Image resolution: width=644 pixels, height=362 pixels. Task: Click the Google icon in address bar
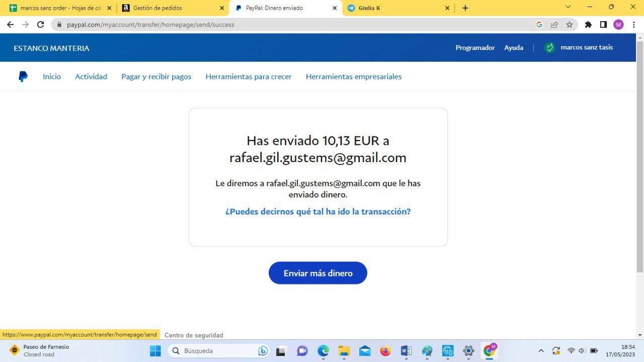539,24
